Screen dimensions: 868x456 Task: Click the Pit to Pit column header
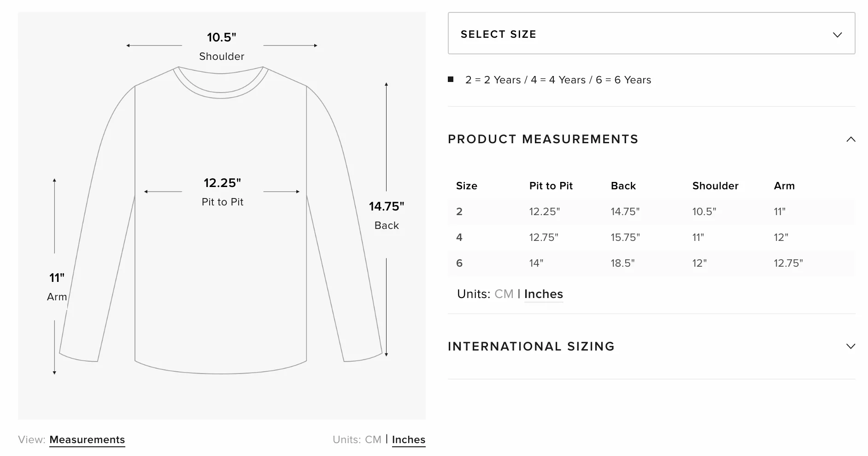[551, 186]
